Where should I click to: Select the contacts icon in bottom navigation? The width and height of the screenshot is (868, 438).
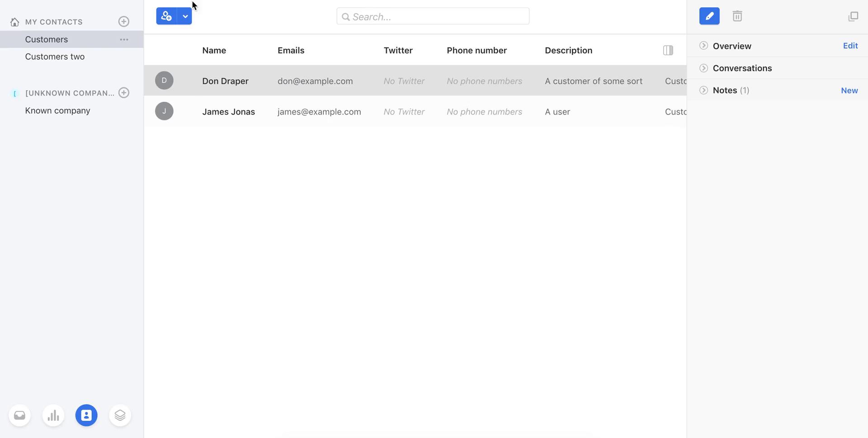[x=86, y=415]
